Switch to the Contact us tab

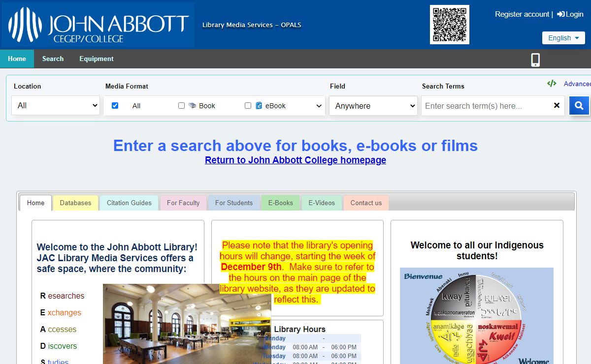[366, 203]
